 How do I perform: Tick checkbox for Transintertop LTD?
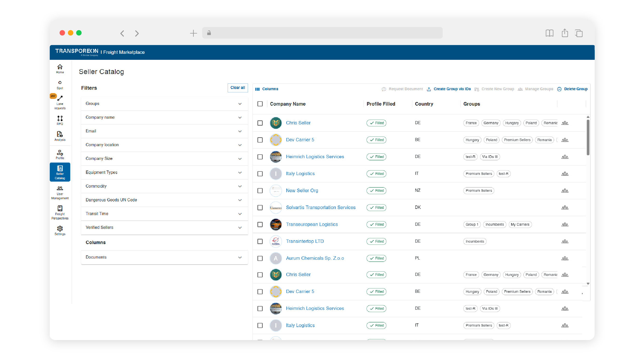(x=260, y=241)
